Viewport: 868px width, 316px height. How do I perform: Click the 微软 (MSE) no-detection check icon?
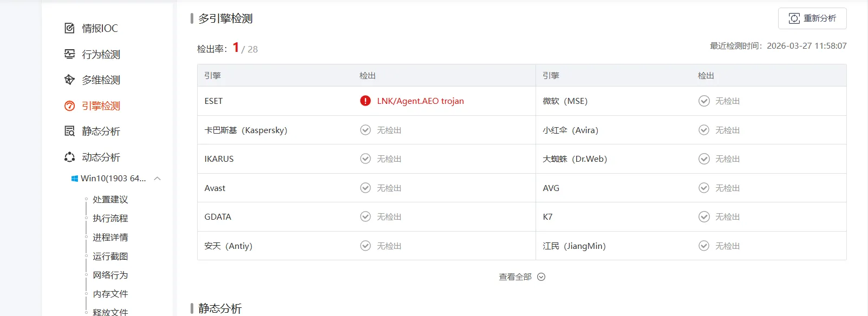click(x=704, y=101)
